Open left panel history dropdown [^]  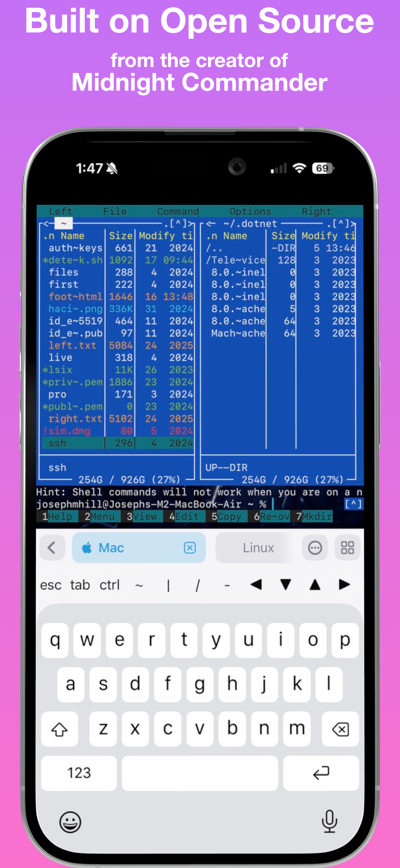pyautogui.click(x=178, y=224)
